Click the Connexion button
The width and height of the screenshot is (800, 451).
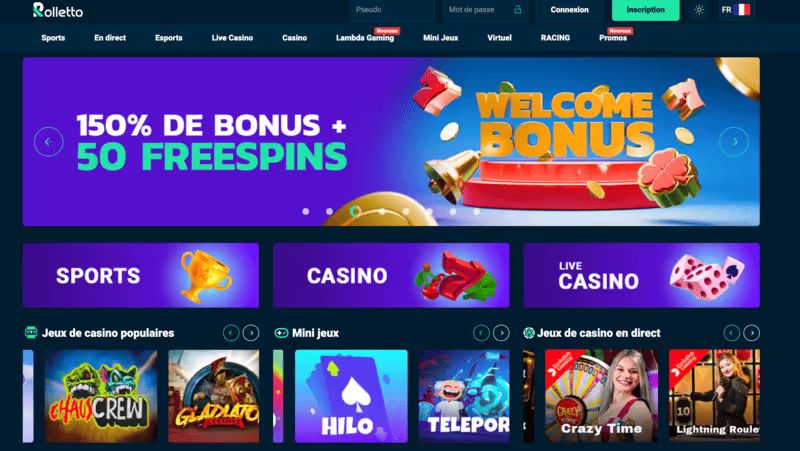point(569,10)
